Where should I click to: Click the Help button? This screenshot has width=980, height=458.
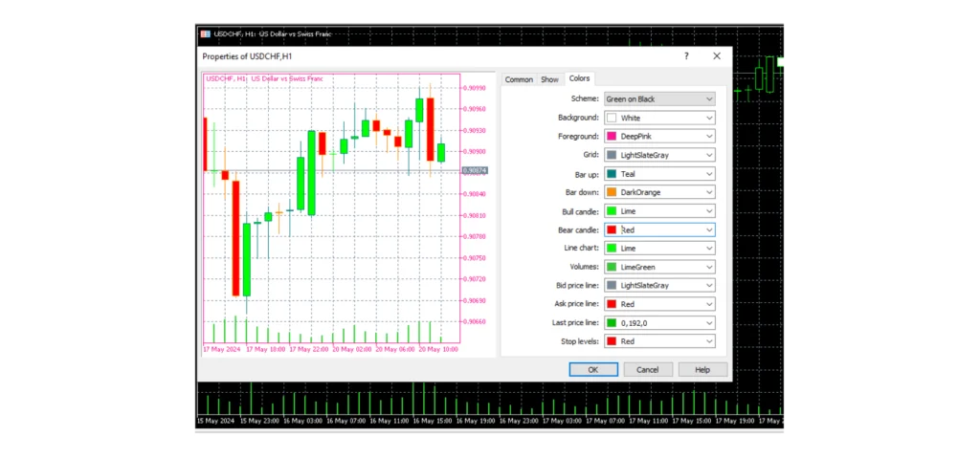702,369
